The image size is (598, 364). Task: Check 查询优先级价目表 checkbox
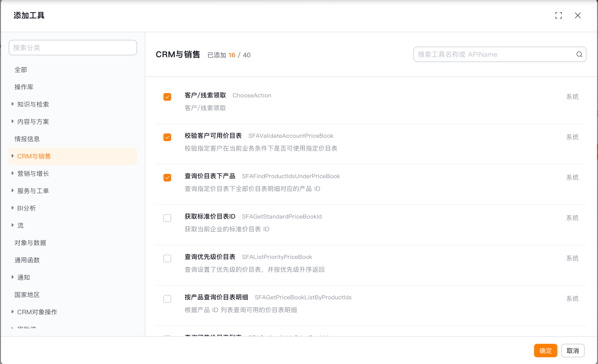click(167, 258)
